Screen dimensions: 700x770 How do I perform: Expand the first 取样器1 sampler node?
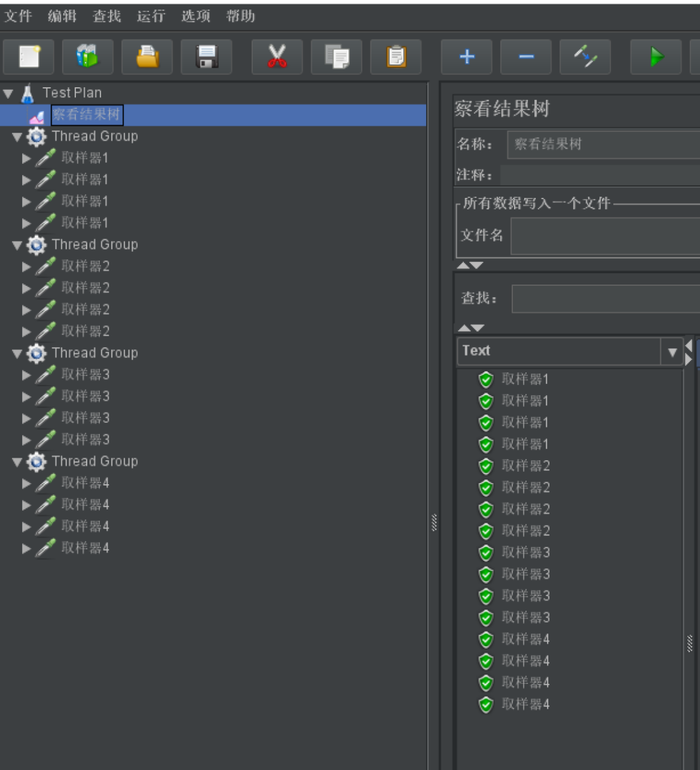click(26, 159)
